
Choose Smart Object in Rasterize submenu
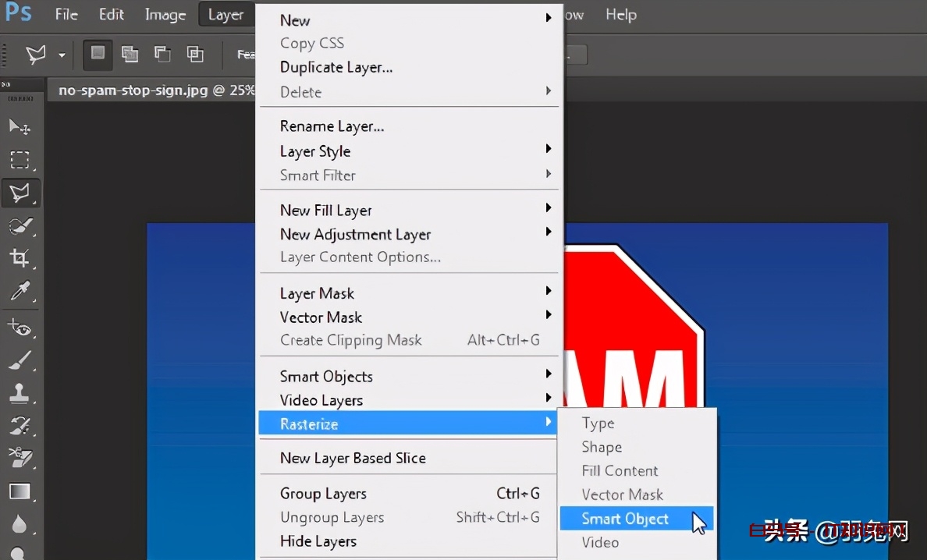[x=625, y=519]
